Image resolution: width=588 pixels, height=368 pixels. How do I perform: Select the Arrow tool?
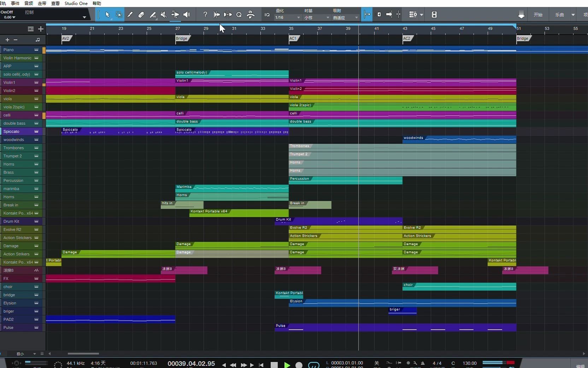tap(107, 15)
